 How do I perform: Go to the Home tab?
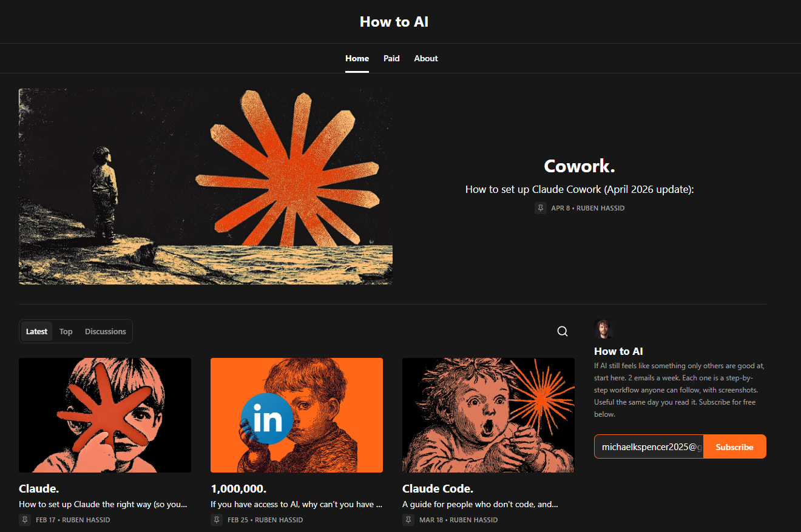pos(357,58)
